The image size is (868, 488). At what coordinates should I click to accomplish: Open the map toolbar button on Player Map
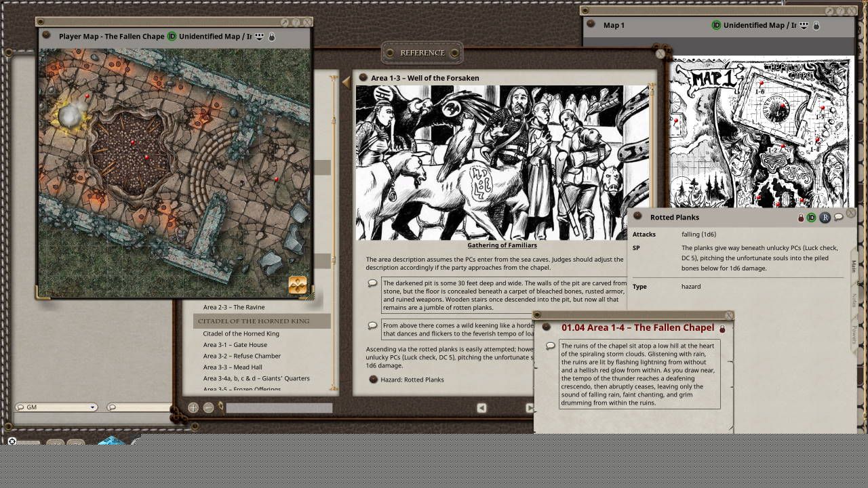coord(297,285)
